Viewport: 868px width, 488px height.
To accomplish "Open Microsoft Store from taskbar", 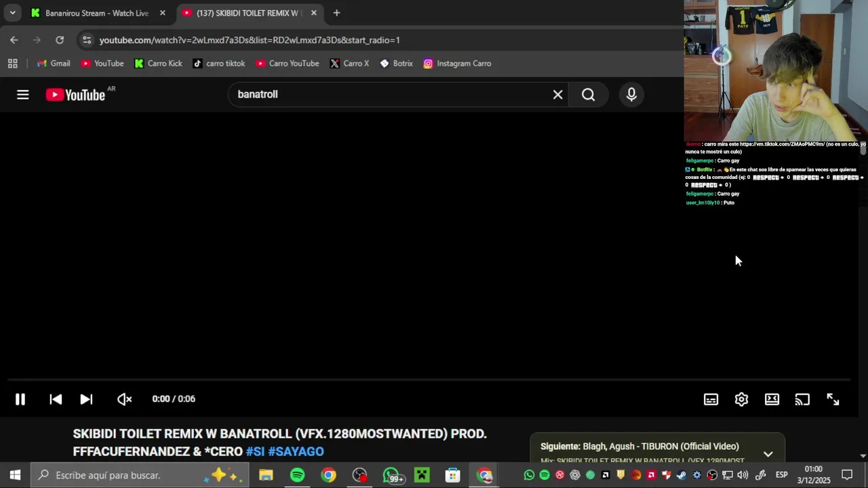I will click(453, 475).
